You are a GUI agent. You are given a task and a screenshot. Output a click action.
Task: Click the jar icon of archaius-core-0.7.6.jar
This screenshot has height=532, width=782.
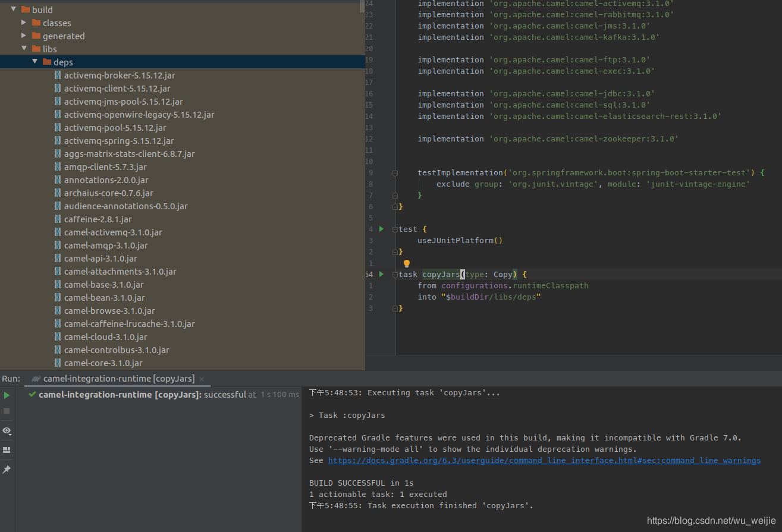[58, 193]
